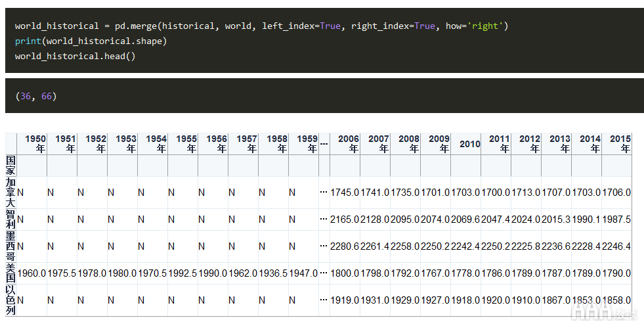Click the 国家 index name cell
This screenshot has width=644, height=324.
pos(11,166)
